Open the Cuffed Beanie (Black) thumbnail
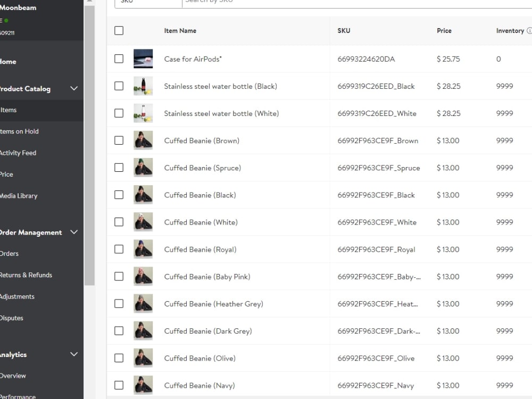This screenshot has width=532, height=399. pos(143,194)
